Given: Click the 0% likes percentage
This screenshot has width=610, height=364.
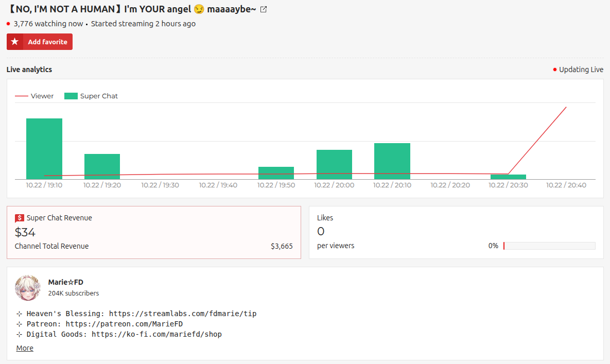Looking at the screenshot, I should click(x=493, y=246).
